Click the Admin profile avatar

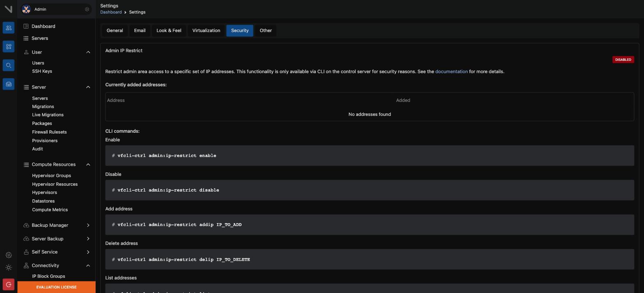(26, 9)
